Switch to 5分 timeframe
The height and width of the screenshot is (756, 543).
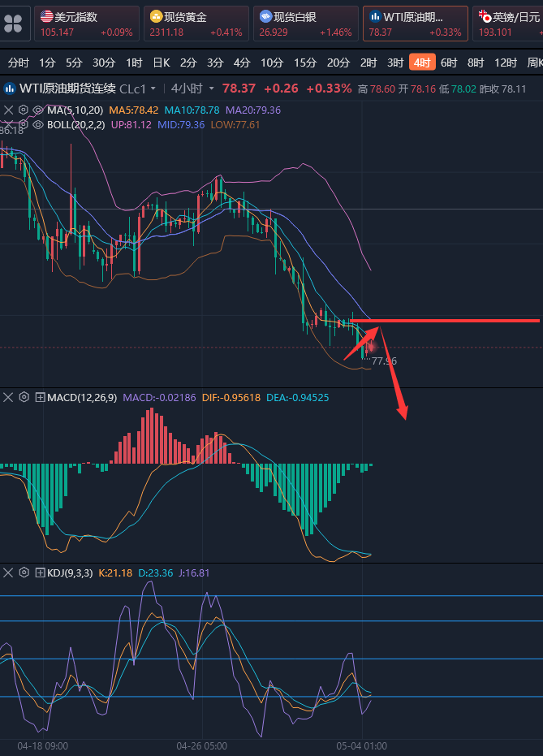(x=74, y=63)
